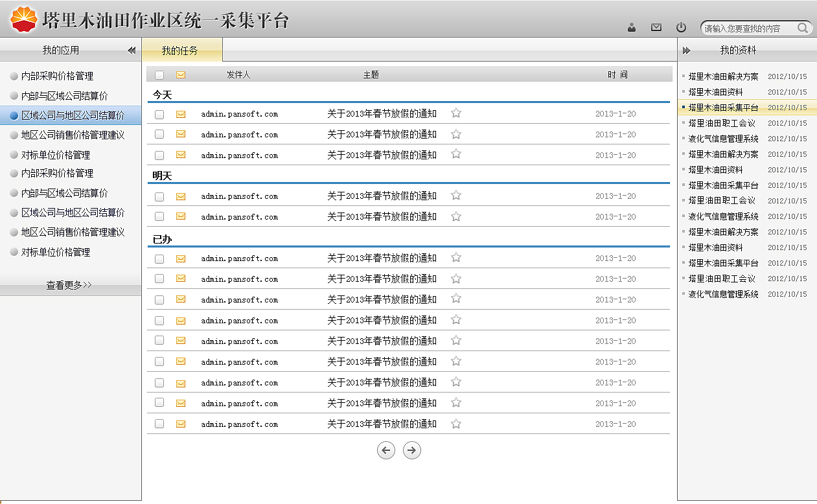817x504 pixels.
Task: Click the 时间 column header
Action: point(617,75)
